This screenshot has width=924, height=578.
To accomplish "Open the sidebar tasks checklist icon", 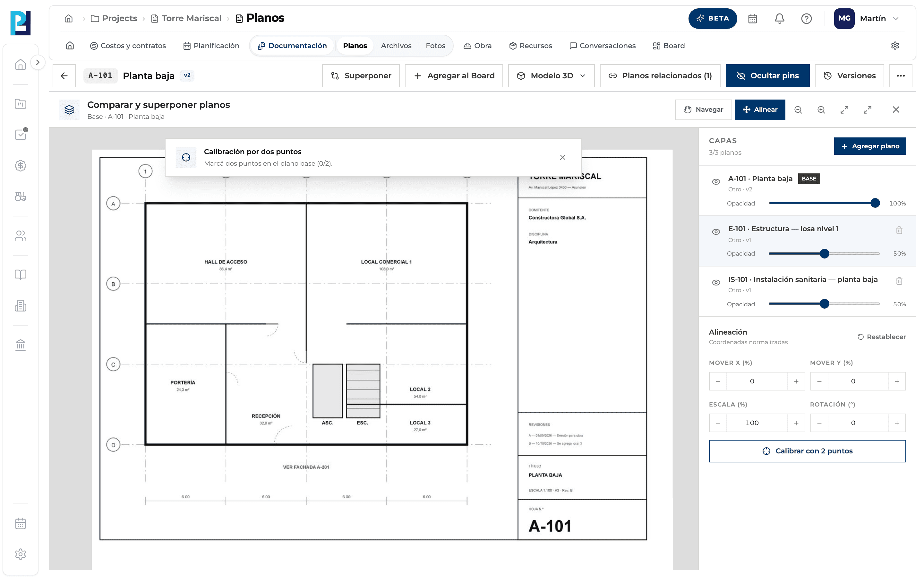I will (21, 134).
